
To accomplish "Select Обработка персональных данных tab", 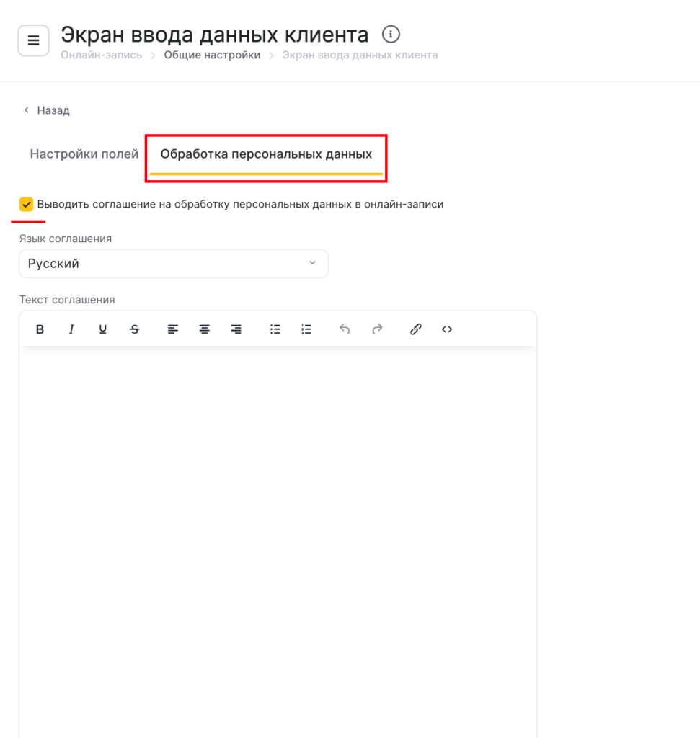I will 266,154.
